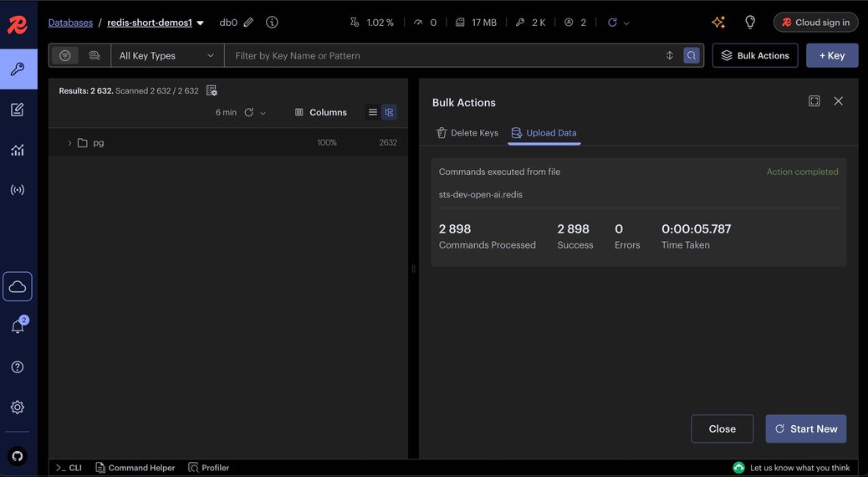Viewport: 868px width, 477px height.
Task: Open the Pub/Sub sidebar icon
Action: coord(18,190)
